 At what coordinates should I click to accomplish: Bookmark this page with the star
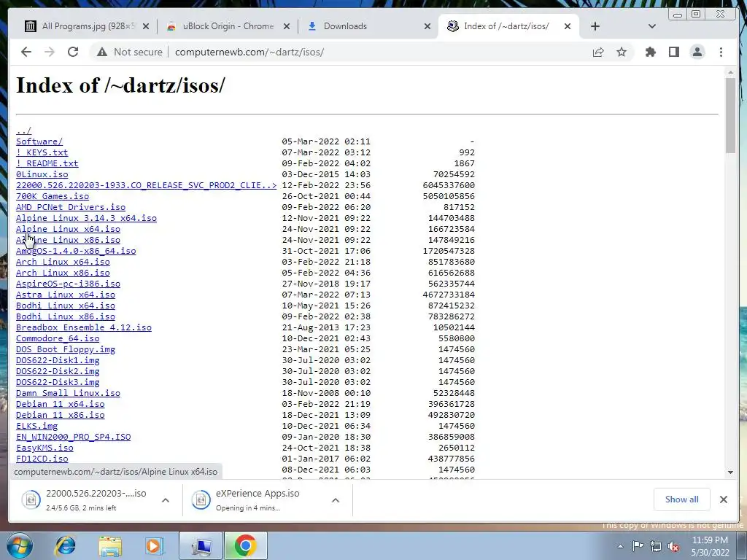tap(622, 52)
